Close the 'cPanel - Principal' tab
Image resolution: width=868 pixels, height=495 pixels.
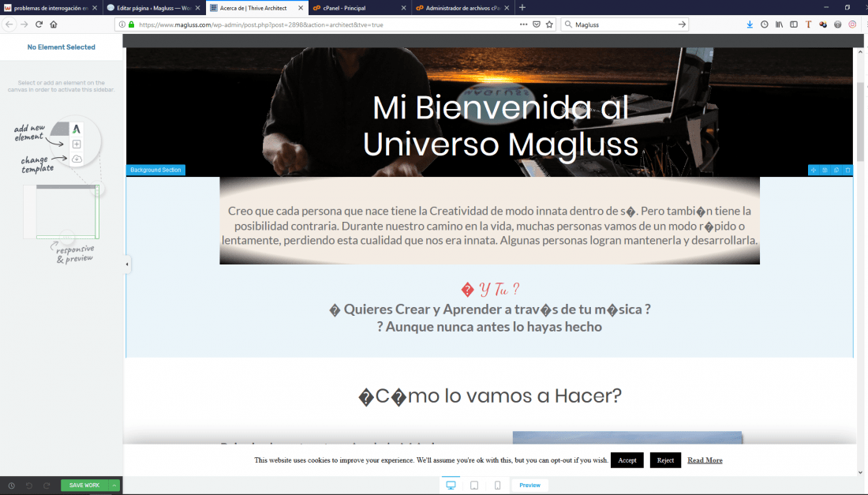tap(403, 8)
